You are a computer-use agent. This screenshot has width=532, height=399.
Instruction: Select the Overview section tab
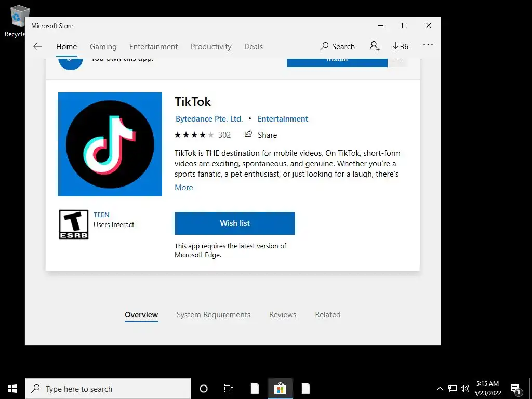click(x=141, y=315)
